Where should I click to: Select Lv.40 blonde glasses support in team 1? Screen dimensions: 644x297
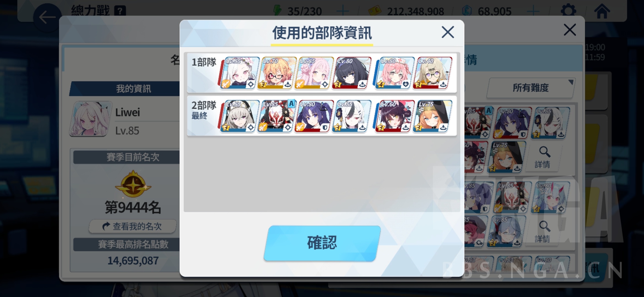pos(432,73)
